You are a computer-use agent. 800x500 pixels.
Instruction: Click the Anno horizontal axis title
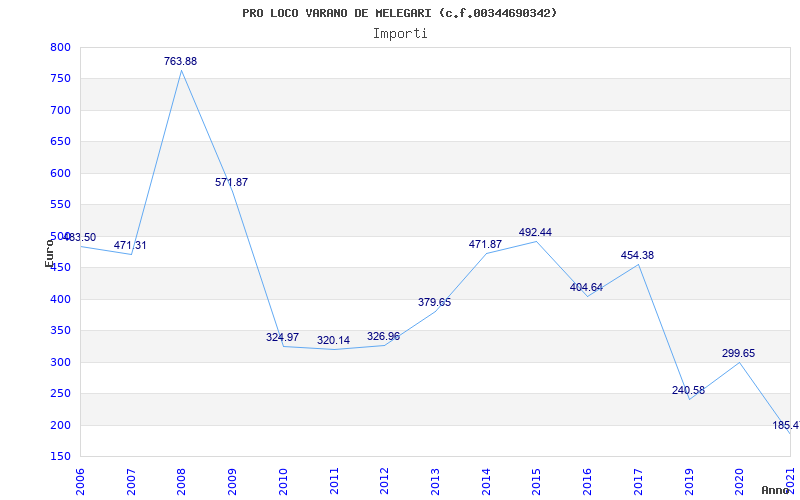[x=775, y=490]
